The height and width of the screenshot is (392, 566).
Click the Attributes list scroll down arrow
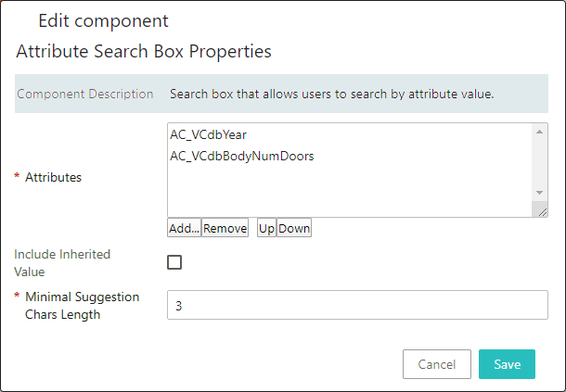[x=540, y=193]
